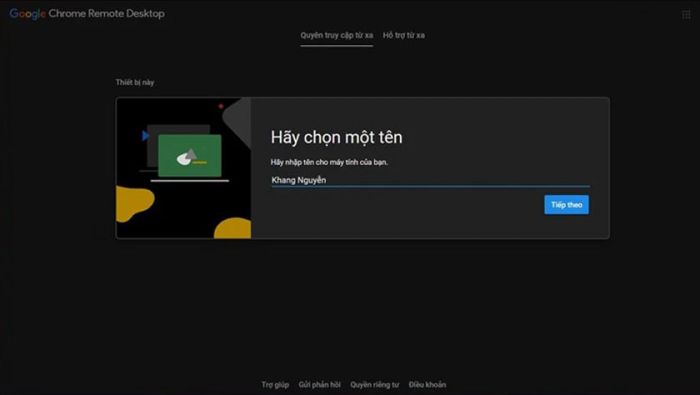Open the Trợ giúp link
The width and height of the screenshot is (700, 395).
[x=275, y=384]
